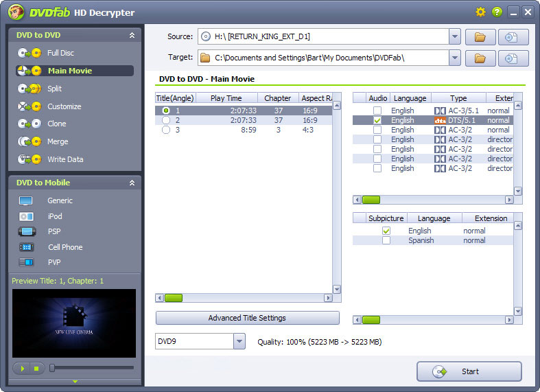The height and width of the screenshot is (392, 540).
Task: Select Full Disc mode
Action: pyautogui.click(x=60, y=53)
